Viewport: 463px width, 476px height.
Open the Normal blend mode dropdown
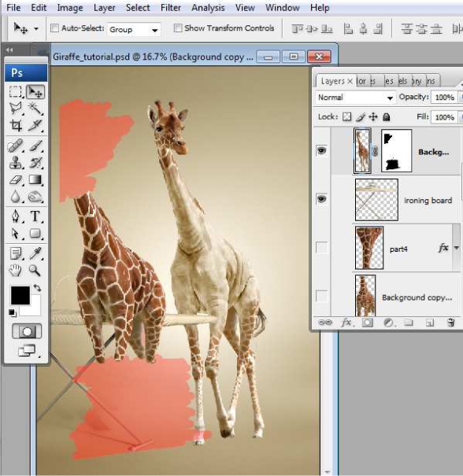point(355,98)
